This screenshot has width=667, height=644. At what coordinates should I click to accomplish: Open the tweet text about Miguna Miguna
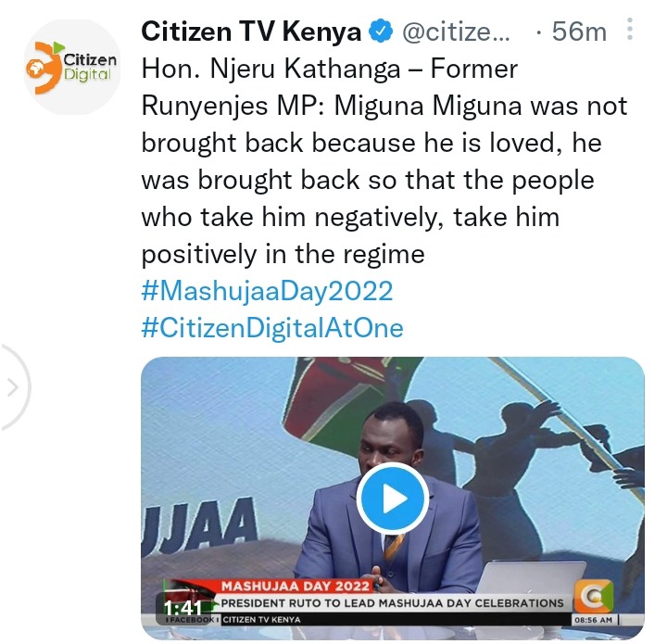coord(384,161)
